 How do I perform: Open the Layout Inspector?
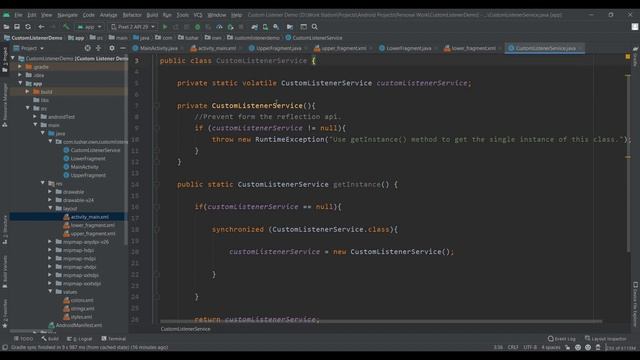(605, 339)
